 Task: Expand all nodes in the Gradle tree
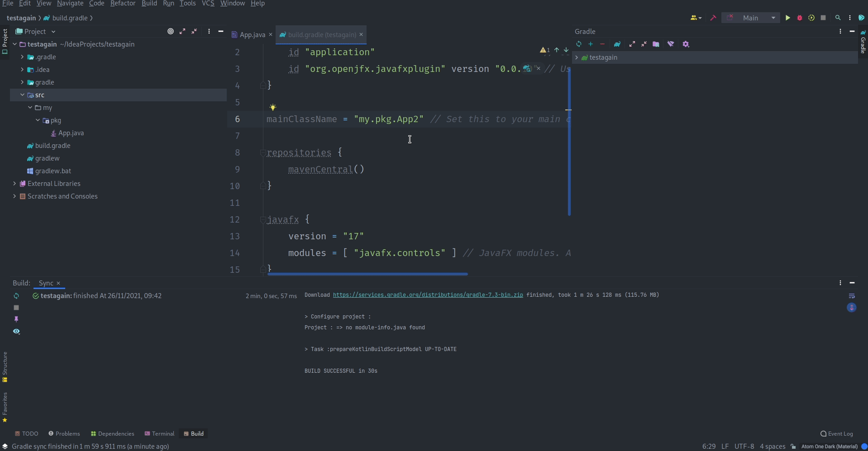point(632,44)
